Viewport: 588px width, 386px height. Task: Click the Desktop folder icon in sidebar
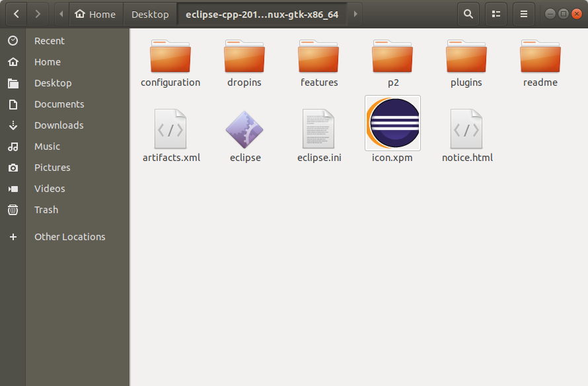(x=13, y=83)
